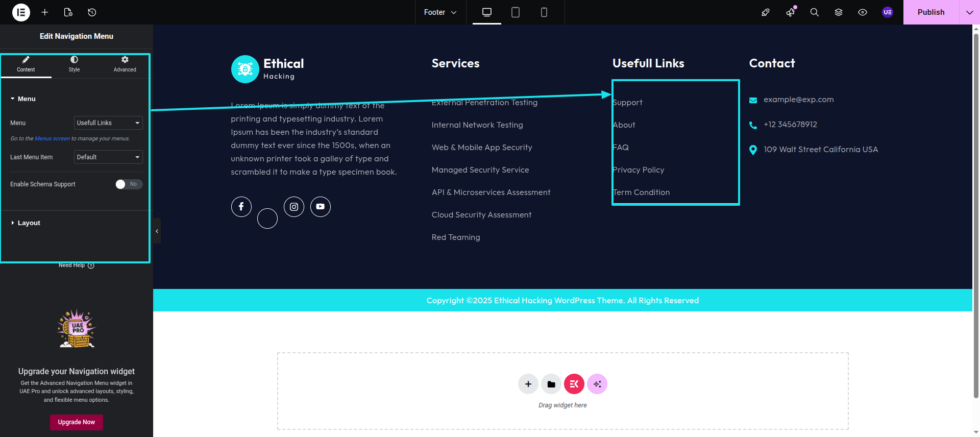Click the Publish button
The image size is (980, 437).
(x=930, y=12)
